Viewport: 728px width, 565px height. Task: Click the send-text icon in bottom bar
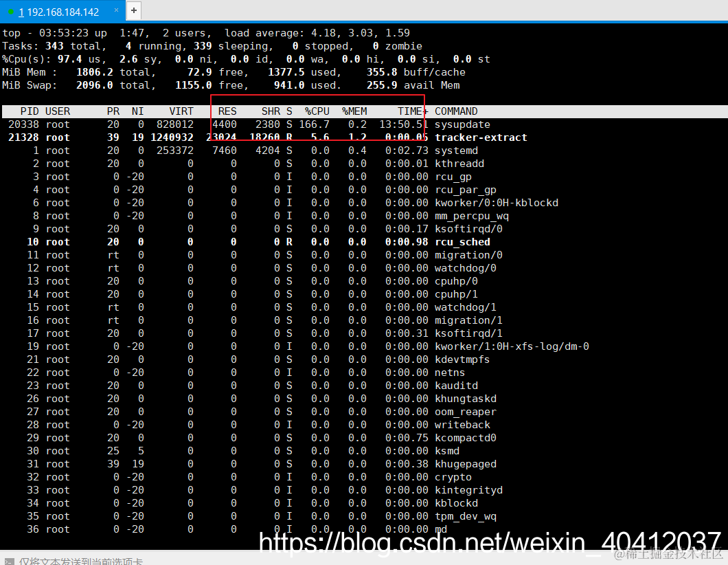click(x=10, y=562)
